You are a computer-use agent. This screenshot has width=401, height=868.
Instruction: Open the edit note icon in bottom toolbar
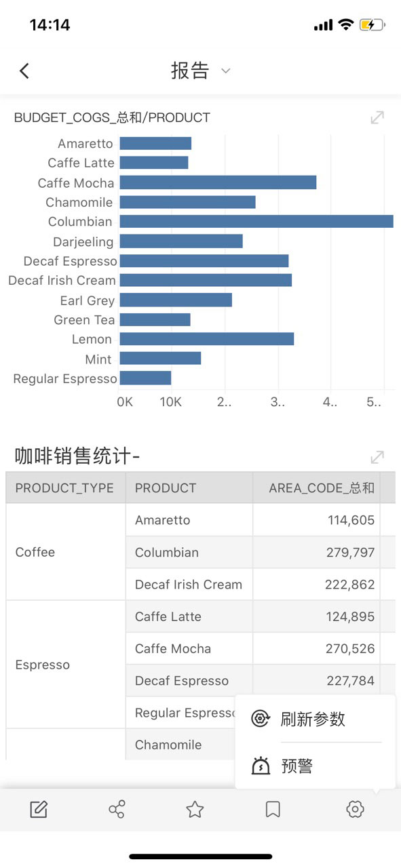39,809
